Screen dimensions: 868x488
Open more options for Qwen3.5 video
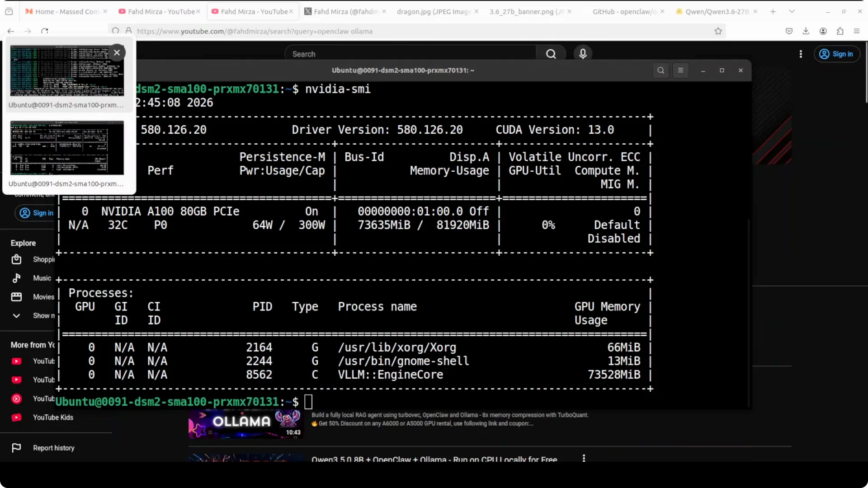tap(584, 458)
